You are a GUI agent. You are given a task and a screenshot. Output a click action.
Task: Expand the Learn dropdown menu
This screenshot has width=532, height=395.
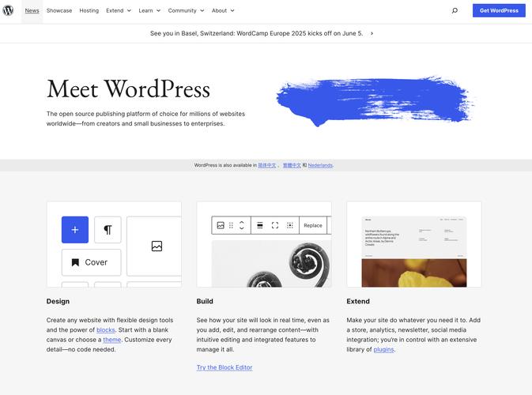pos(149,10)
